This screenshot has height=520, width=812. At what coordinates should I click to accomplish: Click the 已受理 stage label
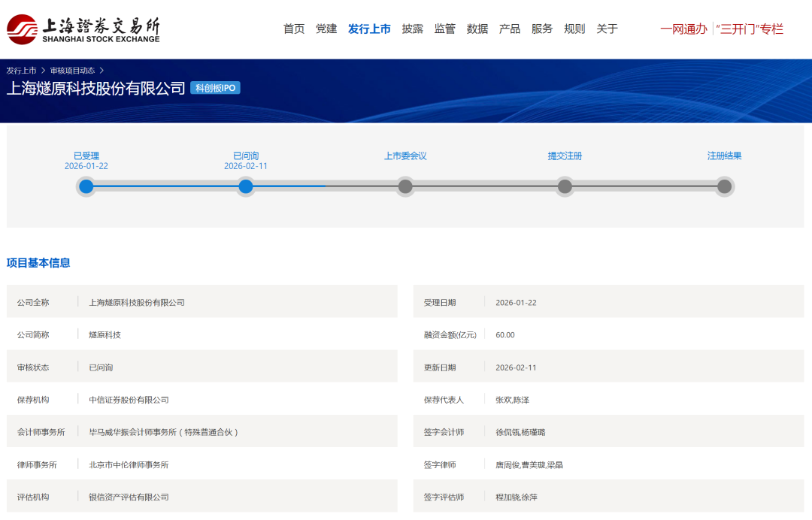pos(86,156)
